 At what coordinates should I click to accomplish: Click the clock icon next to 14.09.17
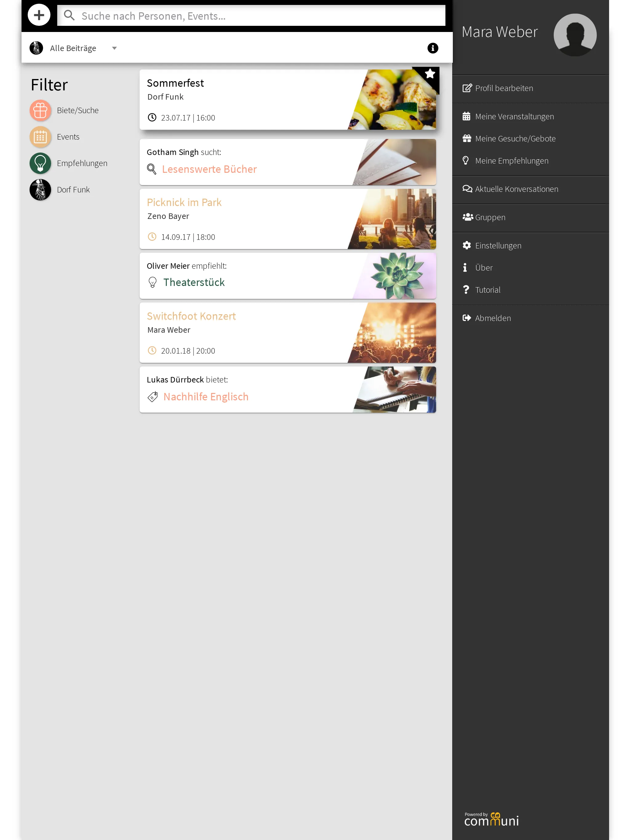click(152, 236)
